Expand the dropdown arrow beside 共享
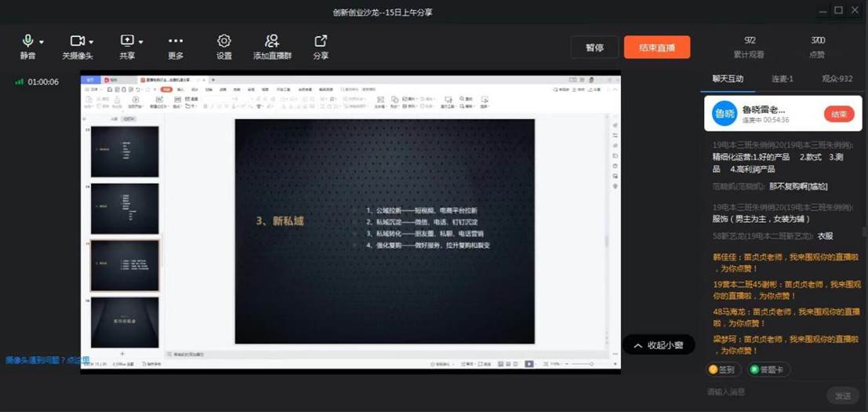Viewport: 868px width, 412px height. click(x=141, y=42)
